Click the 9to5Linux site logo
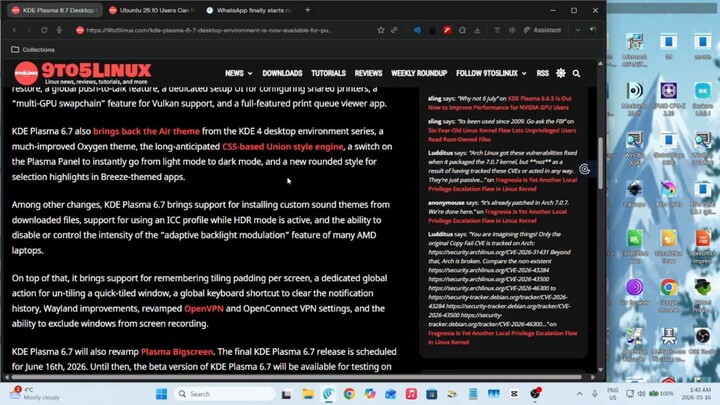 [x=83, y=73]
